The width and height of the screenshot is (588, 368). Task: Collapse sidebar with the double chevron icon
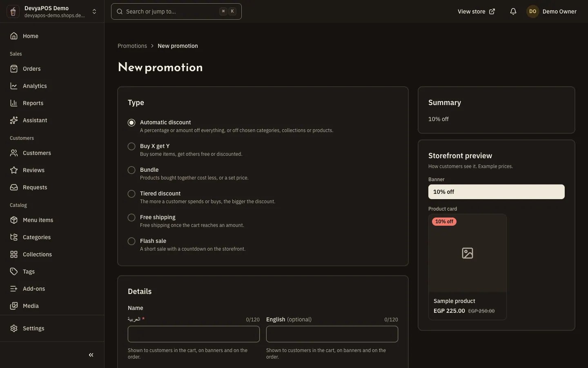point(91,355)
